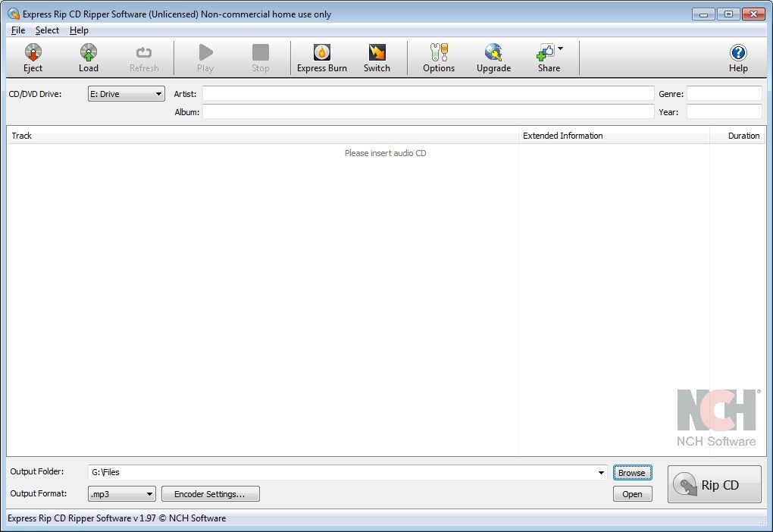This screenshot has height=532, width=773.
Task: Expand the Output Format .mp3 dropdown
Action: tap(122, 494)
